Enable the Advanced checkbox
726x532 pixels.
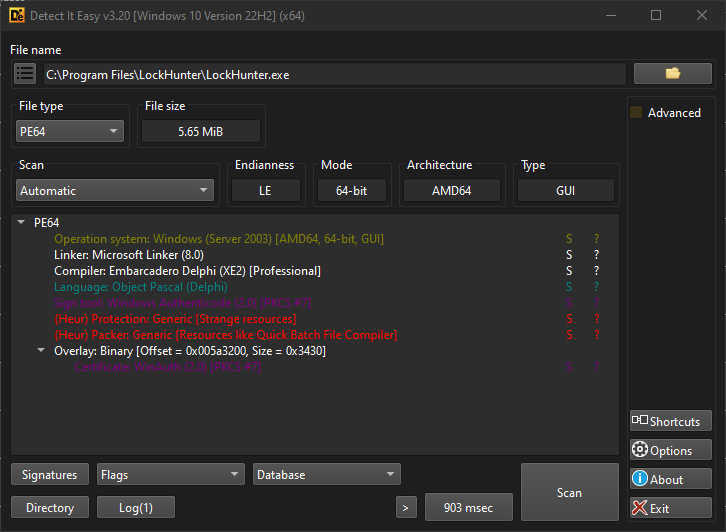coord(636,113)
